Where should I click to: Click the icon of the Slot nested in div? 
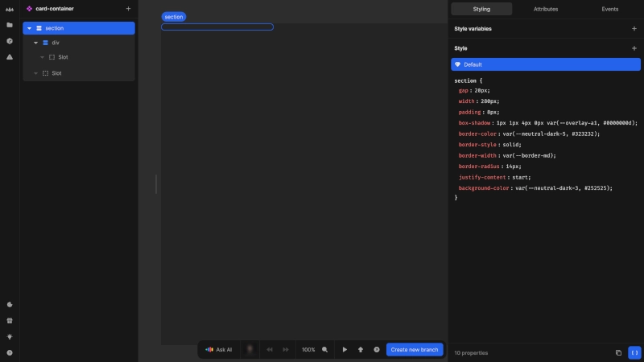[x=52, y=57]
